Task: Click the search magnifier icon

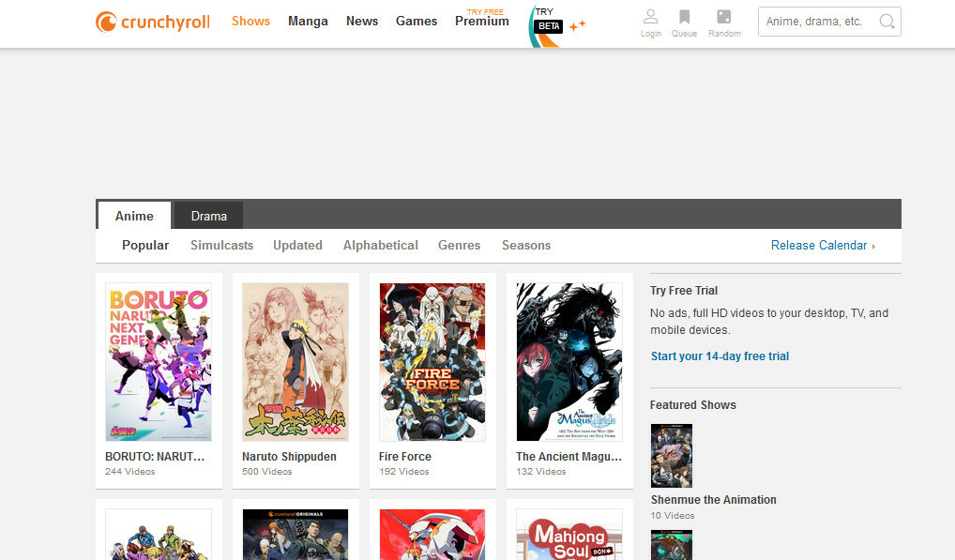Action: [x=886, y=22]
